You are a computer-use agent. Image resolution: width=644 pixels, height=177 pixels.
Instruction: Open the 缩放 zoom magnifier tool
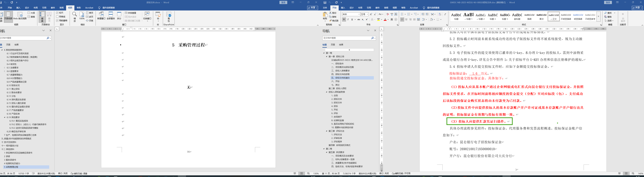[x=75, y=16]
